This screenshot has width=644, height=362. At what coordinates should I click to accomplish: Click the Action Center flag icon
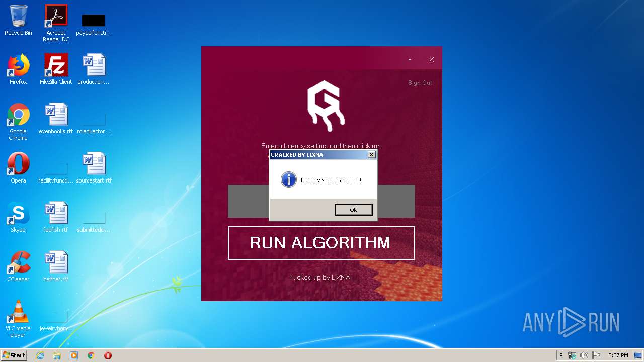pos(596,355)
